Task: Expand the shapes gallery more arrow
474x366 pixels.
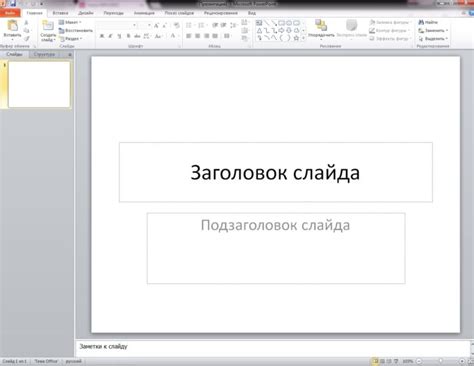Action: coord(303,38)
